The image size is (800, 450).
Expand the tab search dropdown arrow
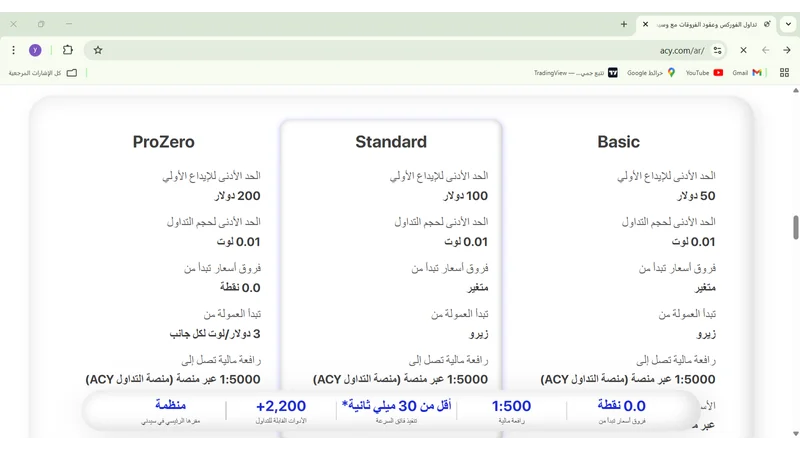(788, 24)
